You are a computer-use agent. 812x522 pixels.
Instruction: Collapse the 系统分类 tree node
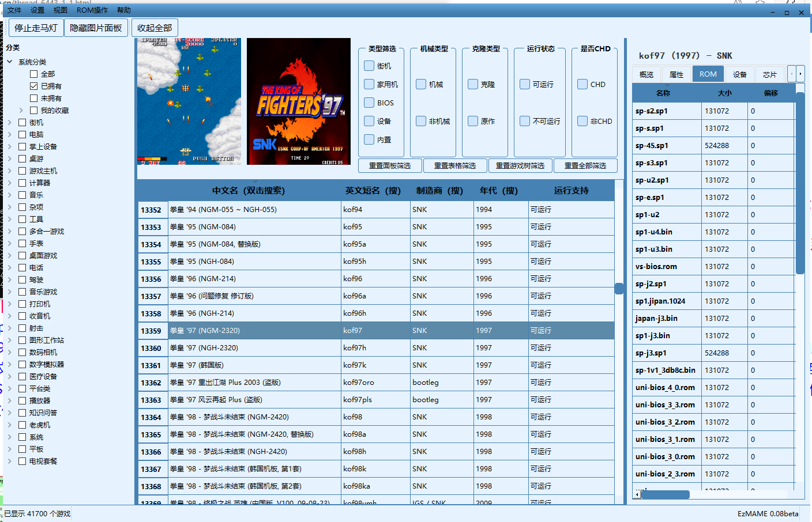coord(10,62)
